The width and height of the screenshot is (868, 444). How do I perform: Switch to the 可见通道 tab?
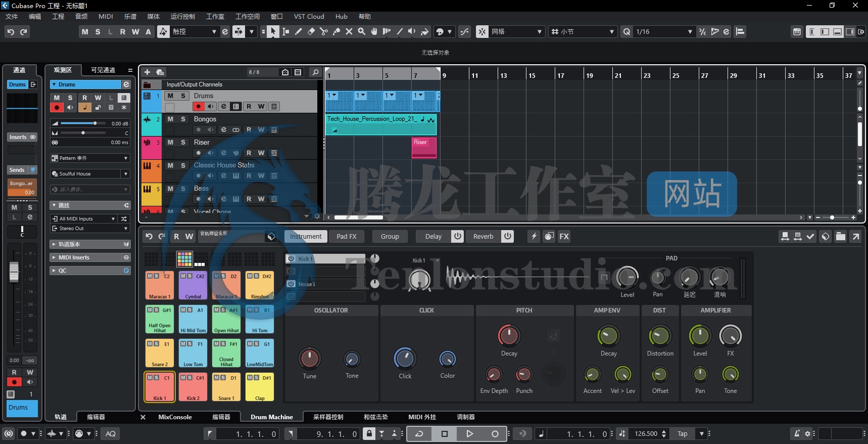pos(103,70)
